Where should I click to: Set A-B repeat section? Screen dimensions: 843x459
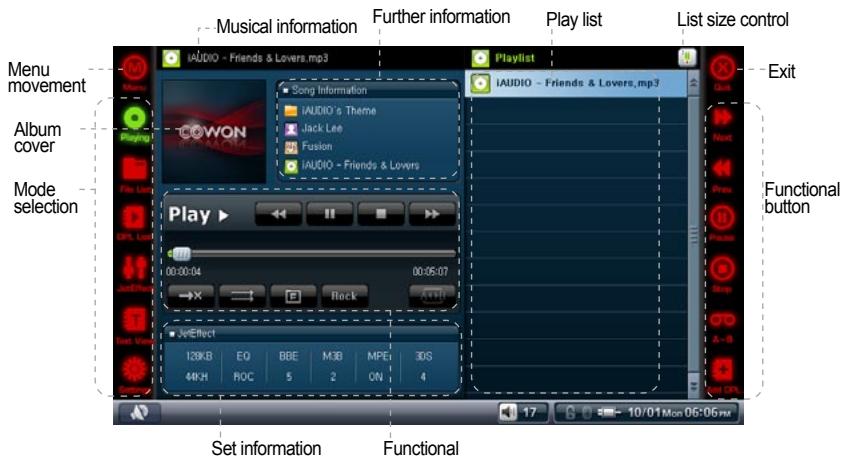(x=722, y=320)
